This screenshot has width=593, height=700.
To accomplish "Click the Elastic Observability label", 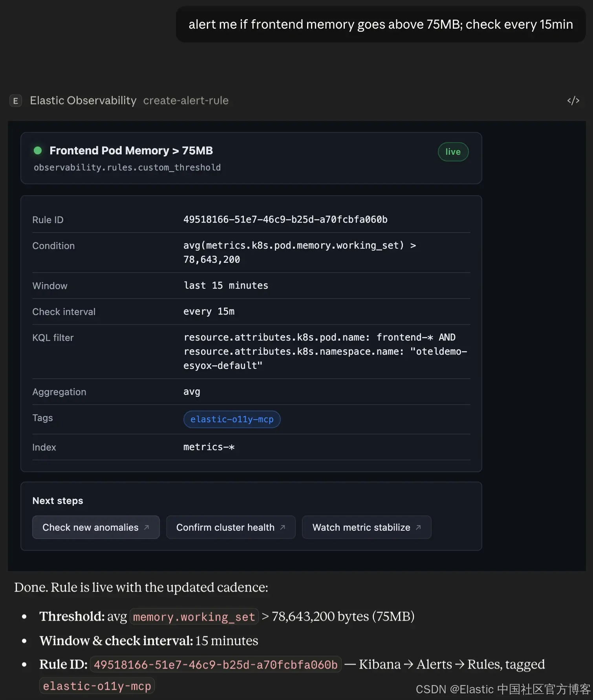I will pos(83,101).
